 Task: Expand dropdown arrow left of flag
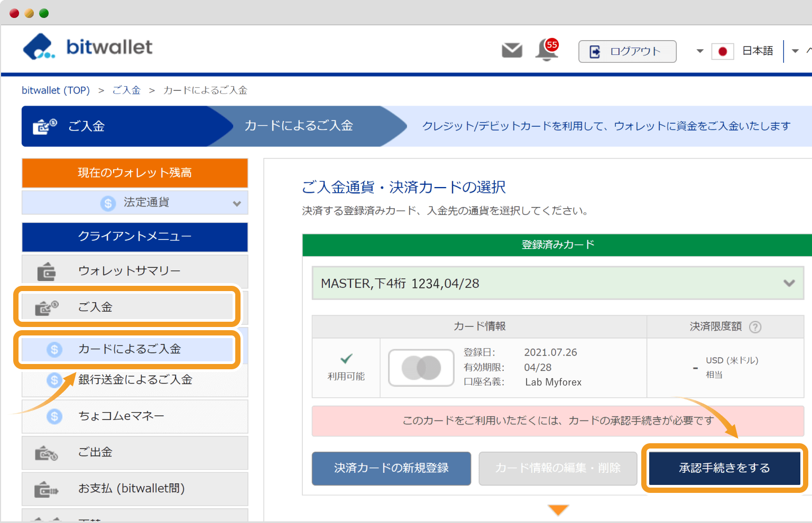coord(700,51)
